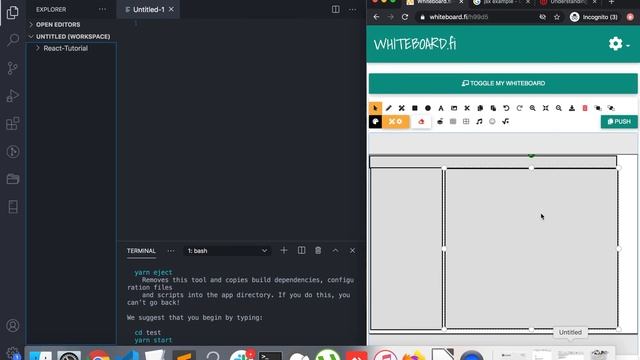Go back in the Chrome browser
Screen dimensions: 640x360
click(x=376, y=17)
